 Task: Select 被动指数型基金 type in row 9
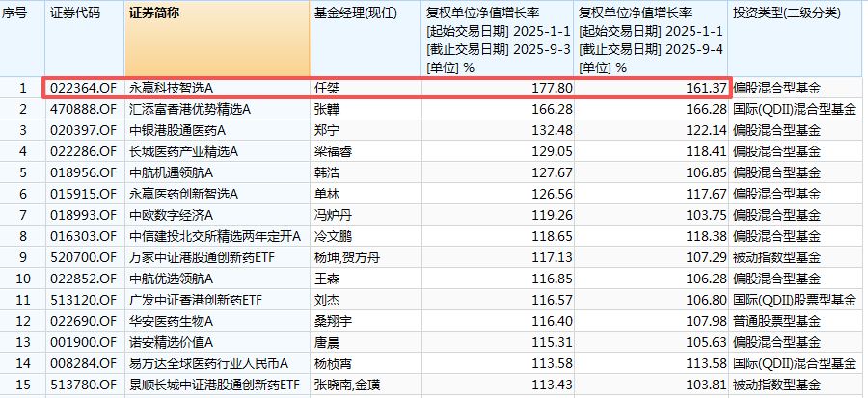(x=776, y=257)
